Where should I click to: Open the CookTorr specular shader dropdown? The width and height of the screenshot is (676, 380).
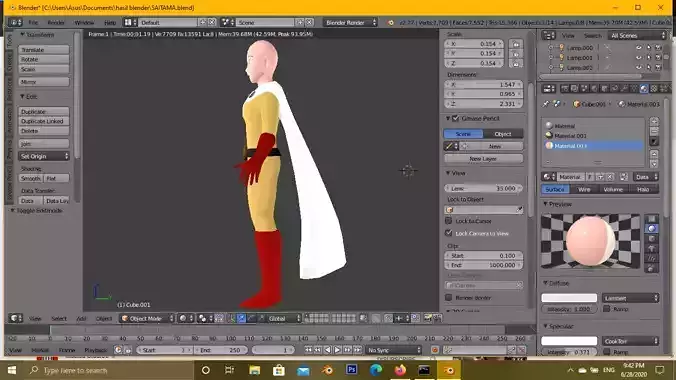point(630,341)
